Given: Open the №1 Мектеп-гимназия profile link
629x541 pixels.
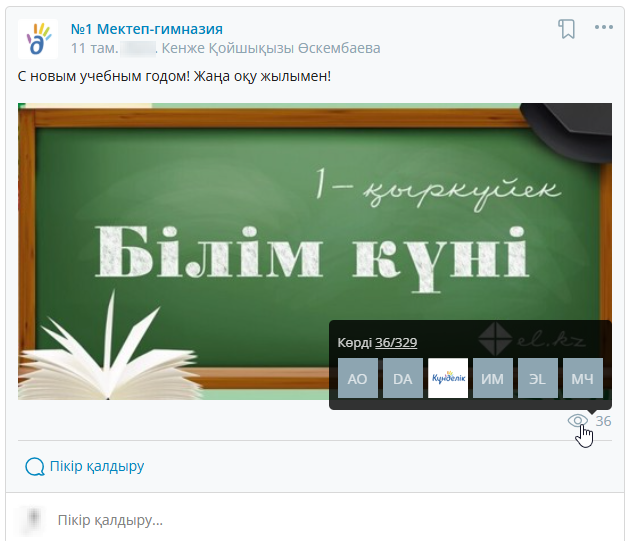Looking at the screenshot, I should [x=147, y=29].
